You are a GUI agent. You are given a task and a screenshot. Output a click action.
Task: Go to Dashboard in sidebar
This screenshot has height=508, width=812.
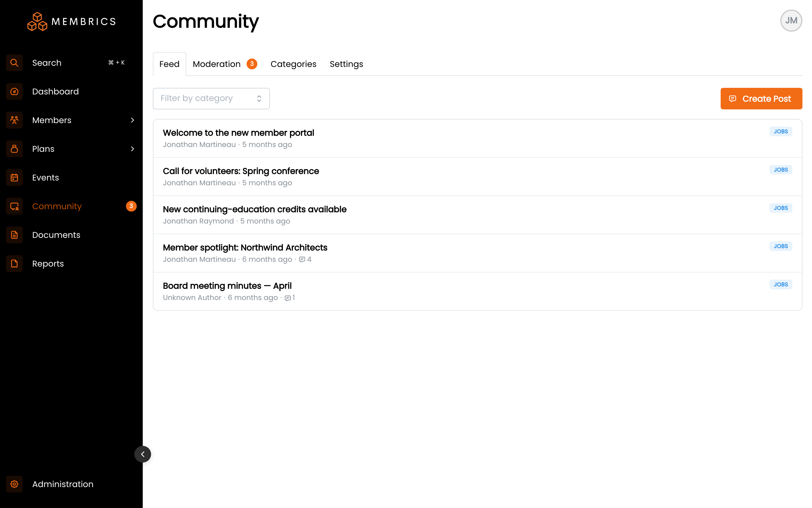click(x=71, y=91)
